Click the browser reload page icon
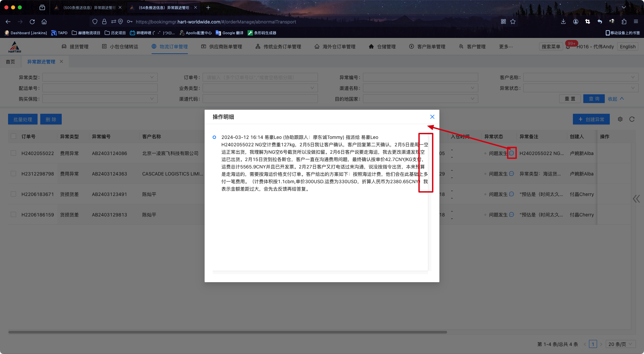Screen dimensions: 644x354 coord(32,22)
